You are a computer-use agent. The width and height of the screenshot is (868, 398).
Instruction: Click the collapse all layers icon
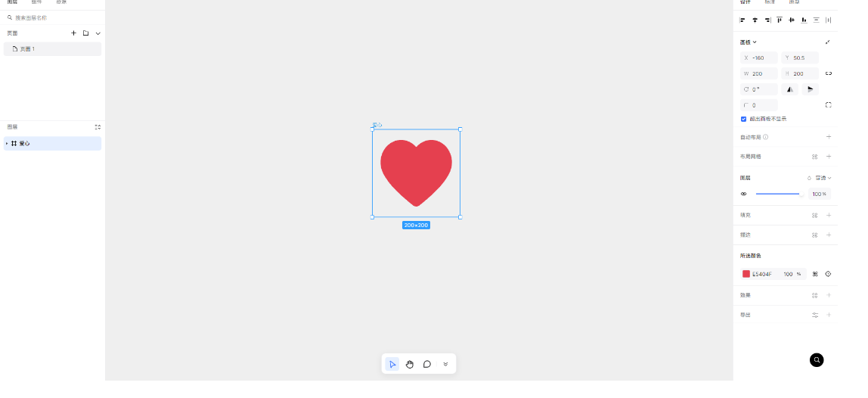point(98,127)
